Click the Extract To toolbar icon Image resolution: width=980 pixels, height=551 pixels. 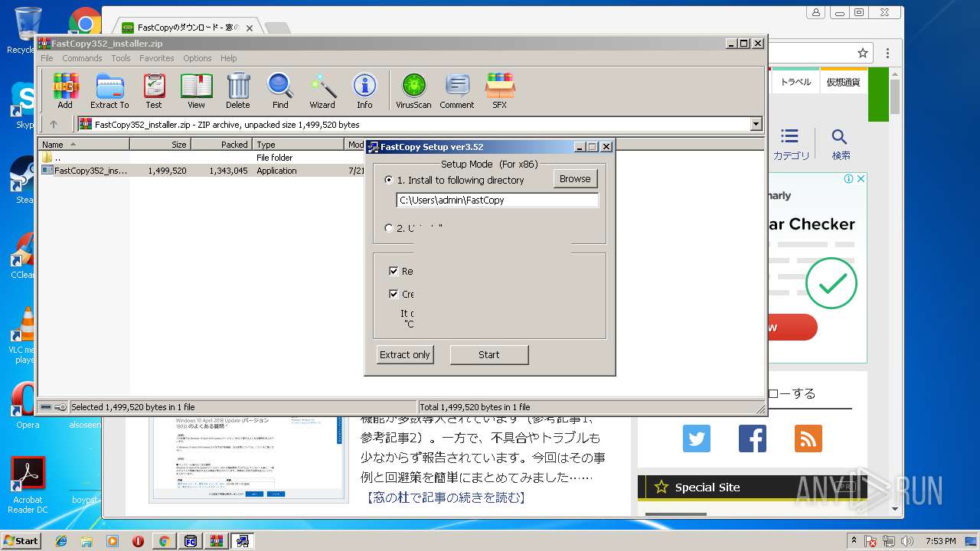point(109,91)
